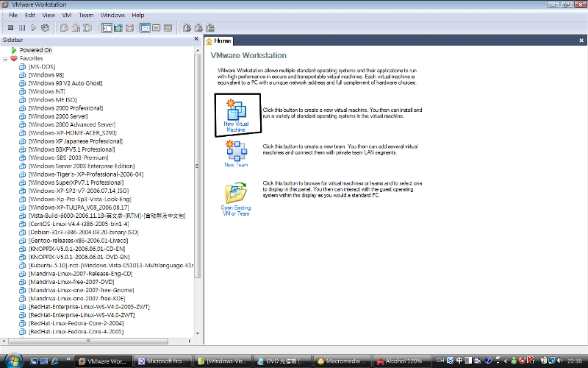
Task: Open the File menu
Action: pos(13,15)
